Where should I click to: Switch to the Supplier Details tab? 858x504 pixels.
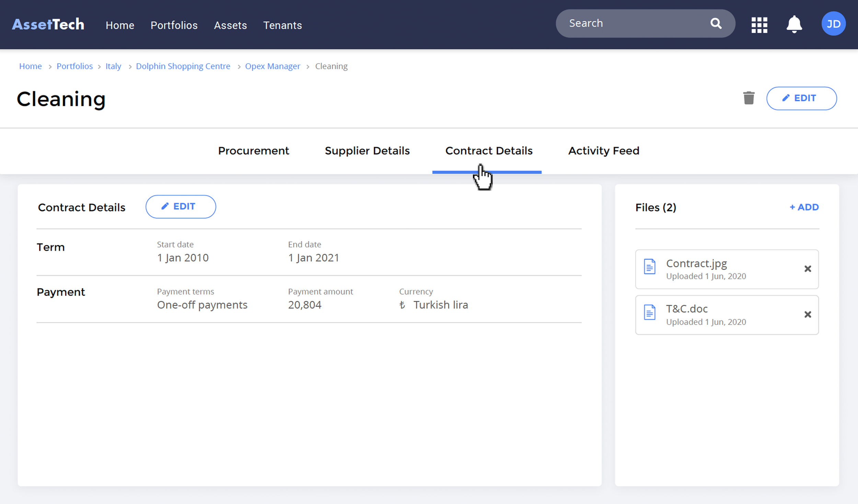click(367, 151)
